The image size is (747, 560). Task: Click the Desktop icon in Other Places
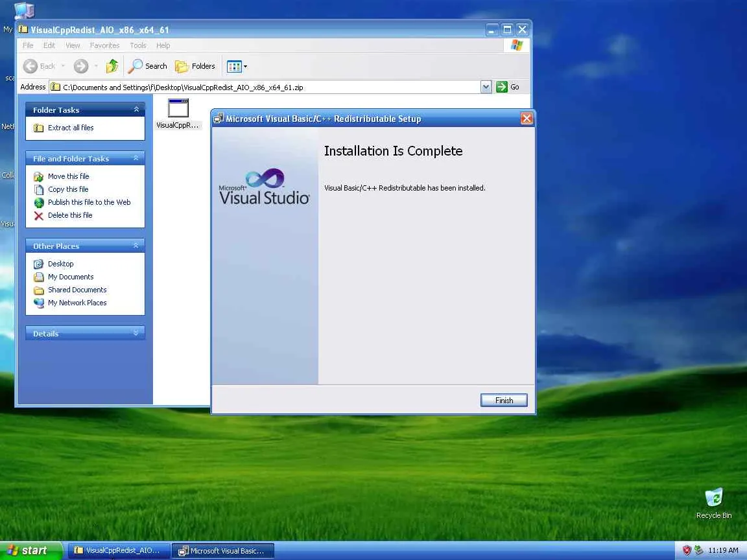point(39,264)
